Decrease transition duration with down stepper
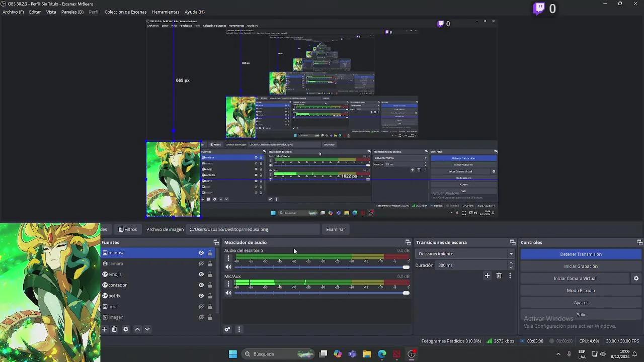Viewport: 644px width, 362px height. coord(511,267)
